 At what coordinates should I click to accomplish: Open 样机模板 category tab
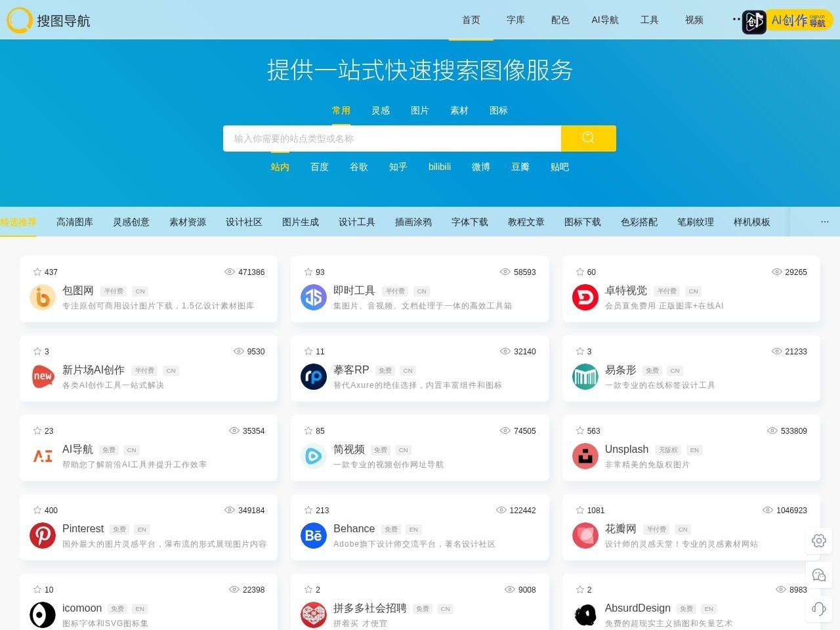click(752, 222)
